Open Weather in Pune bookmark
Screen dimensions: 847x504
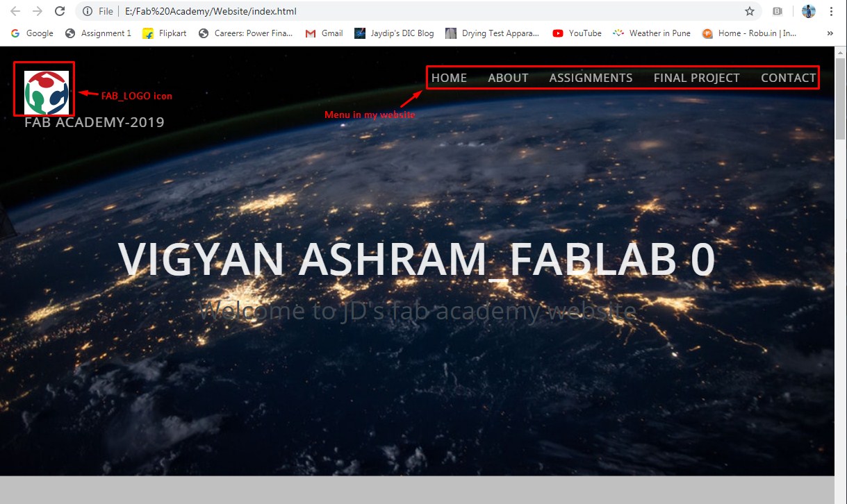pos(652,33)
